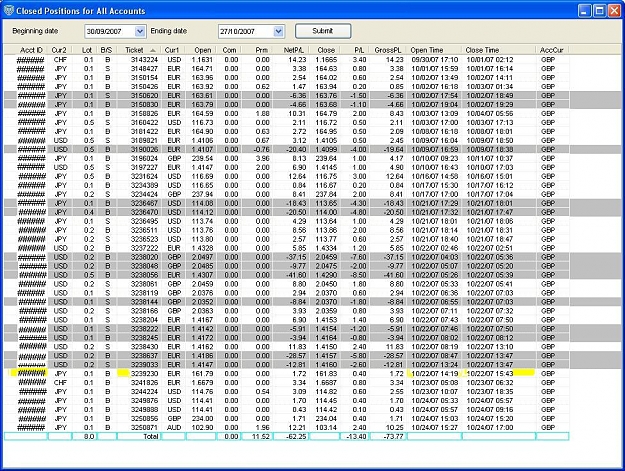Select ticket 3150620 in shaded row
Screen dimensions: 625x471
click(x=144, y=96)
